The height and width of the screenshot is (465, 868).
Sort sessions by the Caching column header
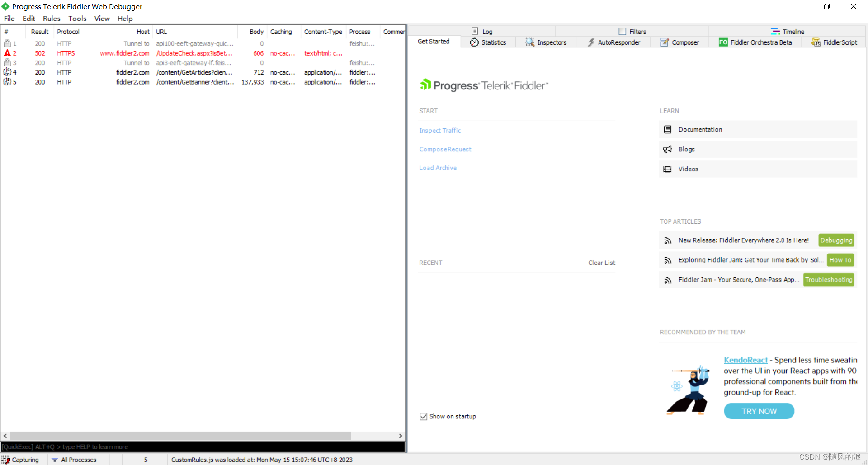point(283,32)
